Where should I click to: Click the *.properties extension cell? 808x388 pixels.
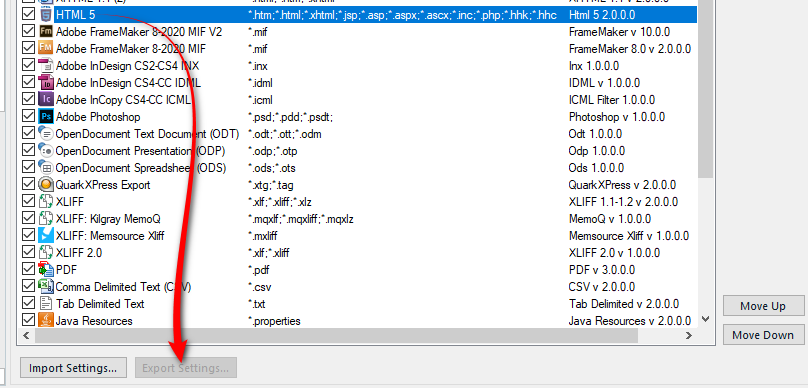[274, 321]
